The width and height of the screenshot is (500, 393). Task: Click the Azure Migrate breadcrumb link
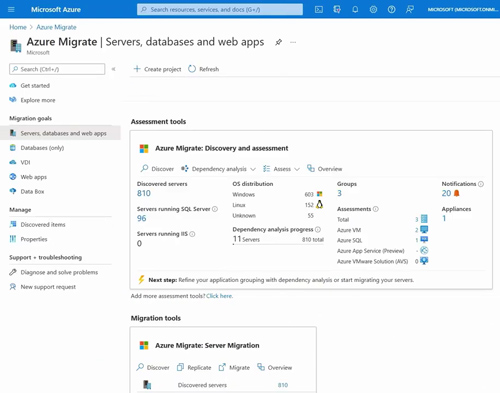[56, 27]
